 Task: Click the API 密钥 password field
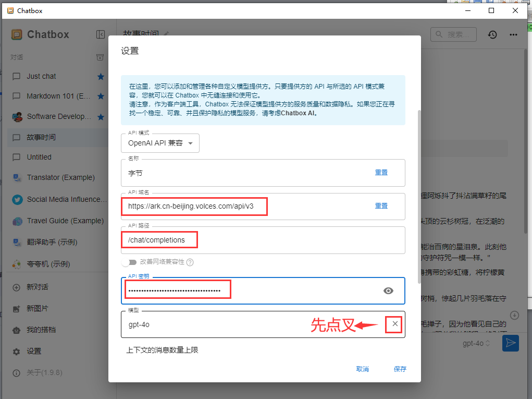coord(263,291)
